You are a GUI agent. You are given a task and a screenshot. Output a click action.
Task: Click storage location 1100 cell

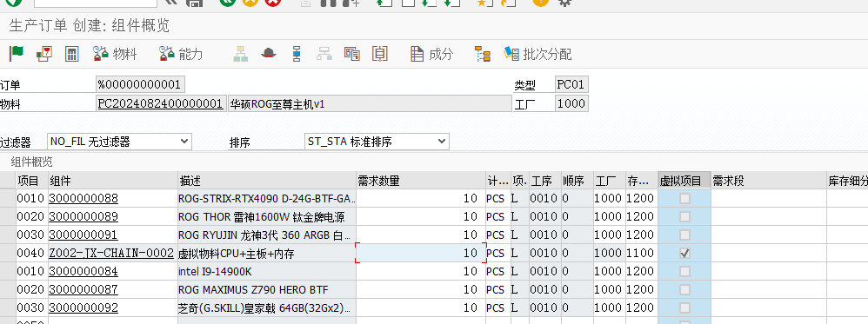(x=642, y=253)
